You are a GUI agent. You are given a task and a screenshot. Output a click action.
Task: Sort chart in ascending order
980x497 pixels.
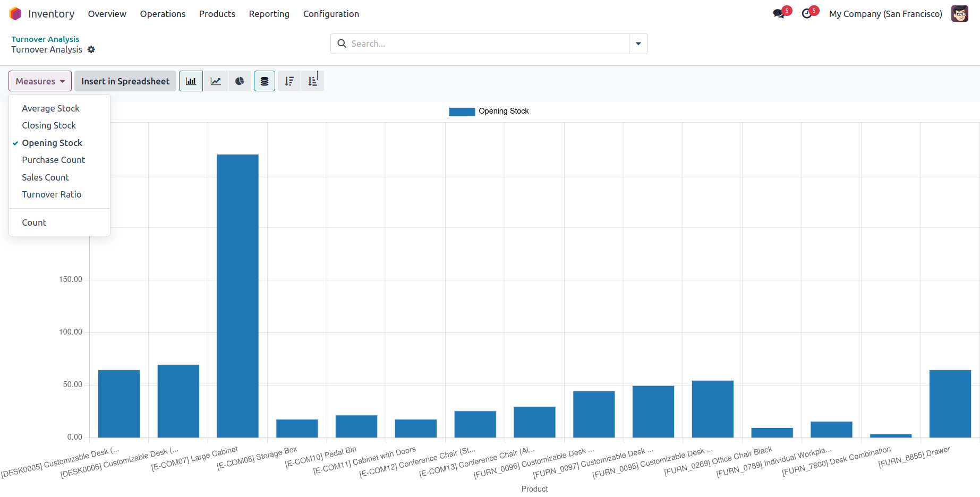click(312, 81)
